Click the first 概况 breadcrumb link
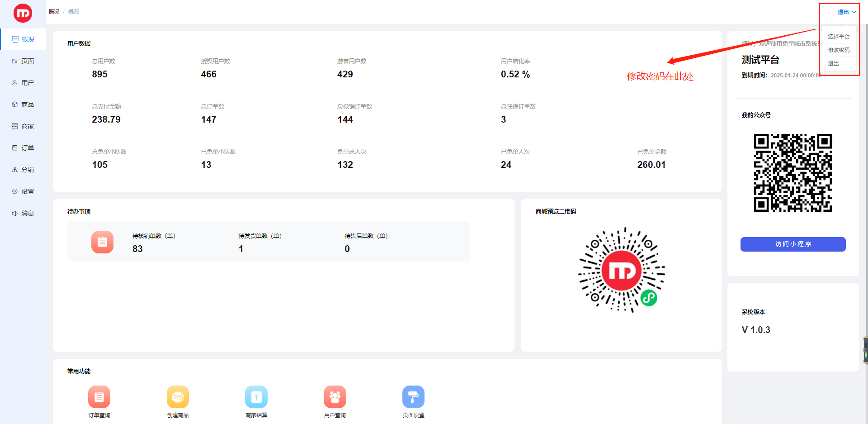868x424 pixels. pyautogui.click(x=54, y=12)
